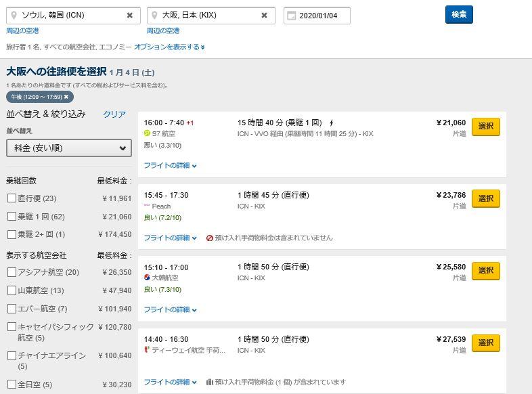Click the 良い (7.3/10) 大韓航空 rating
This screenshot has height=394, width=532.
pos(162,290)
